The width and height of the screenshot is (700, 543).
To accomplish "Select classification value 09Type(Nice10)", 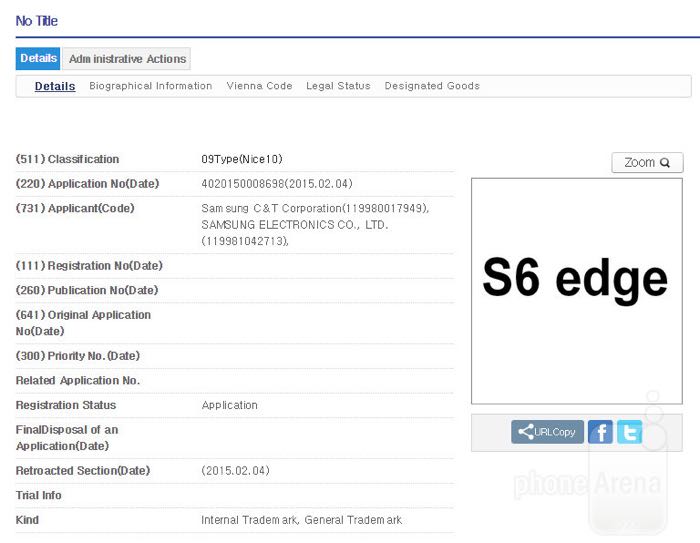I will pos(242,159).
